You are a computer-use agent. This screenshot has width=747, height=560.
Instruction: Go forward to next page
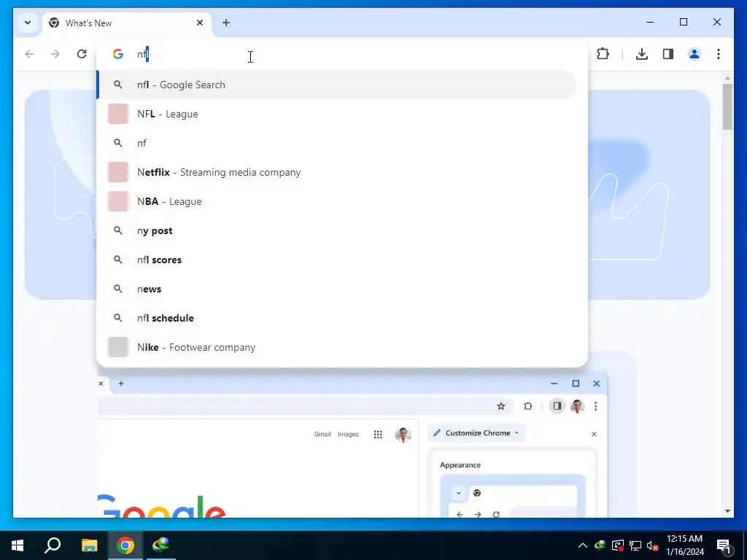click(55, 54)
